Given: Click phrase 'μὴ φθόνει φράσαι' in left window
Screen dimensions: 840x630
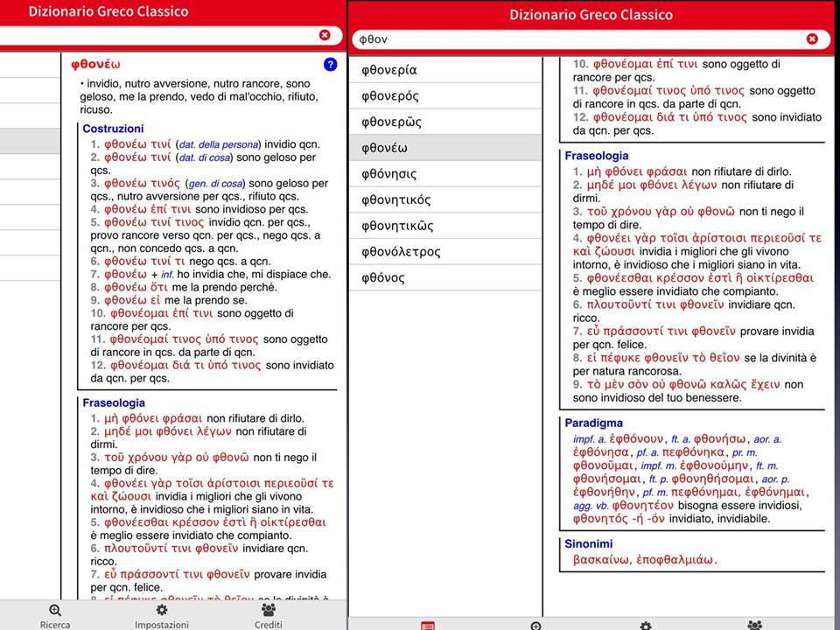Looking at the screenshot, I should [x=153, y=418].
